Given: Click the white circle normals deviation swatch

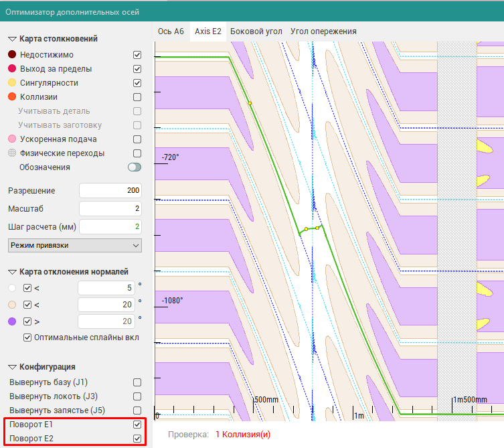Looking at the screenshot, I should (12, 288).
